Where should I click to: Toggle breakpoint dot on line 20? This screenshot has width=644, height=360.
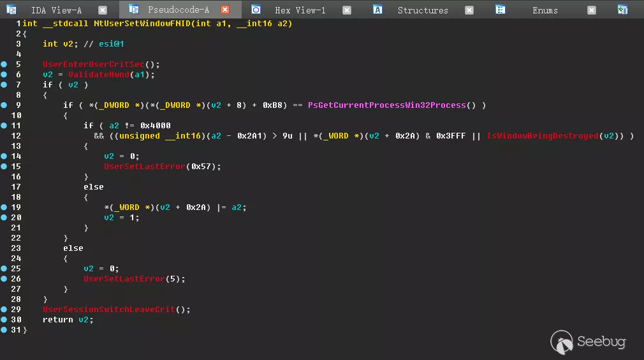pyautogui.click(x=4, y=218)
